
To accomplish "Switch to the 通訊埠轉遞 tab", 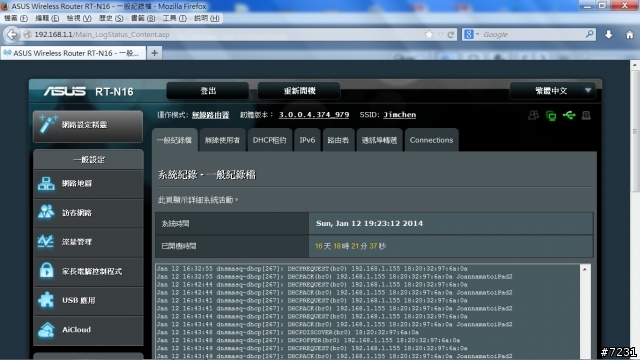I will pyautogui.click(x=379, y=140).
